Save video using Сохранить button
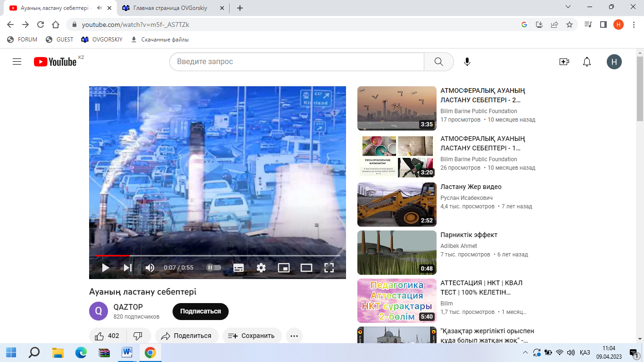 [252, 336]
